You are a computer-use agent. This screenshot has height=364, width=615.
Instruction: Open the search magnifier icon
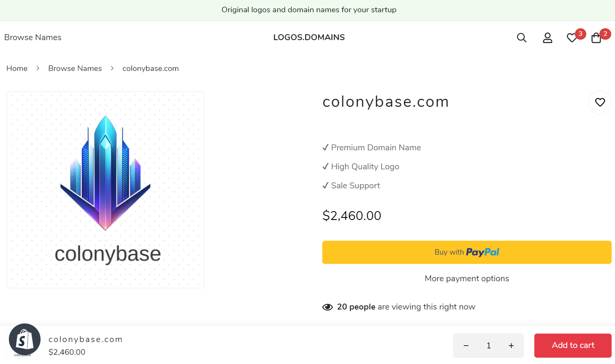(522, 38)
